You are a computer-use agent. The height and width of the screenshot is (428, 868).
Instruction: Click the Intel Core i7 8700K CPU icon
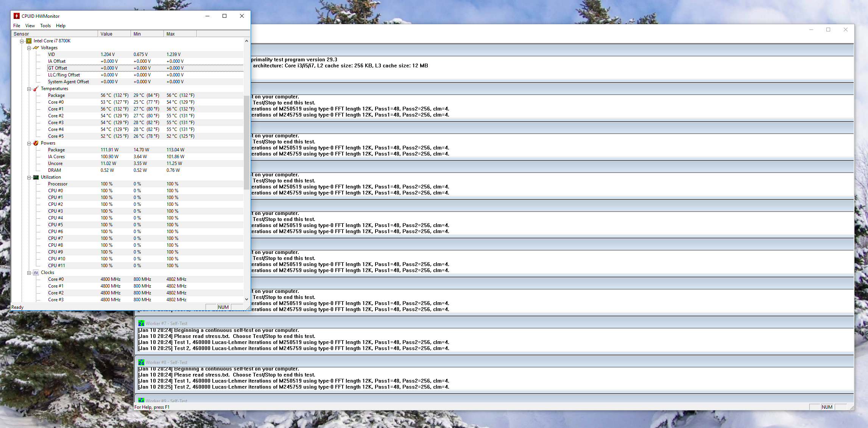coord(29,41)
